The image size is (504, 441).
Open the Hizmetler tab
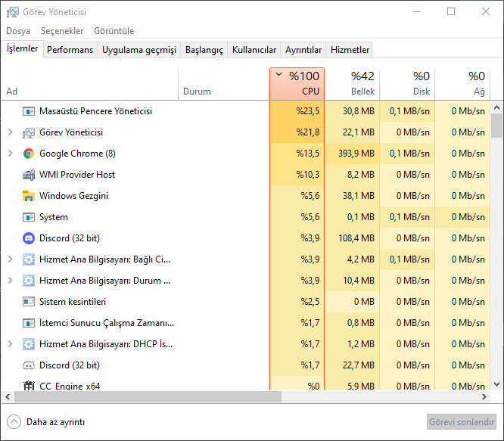[x=350, y=50]
